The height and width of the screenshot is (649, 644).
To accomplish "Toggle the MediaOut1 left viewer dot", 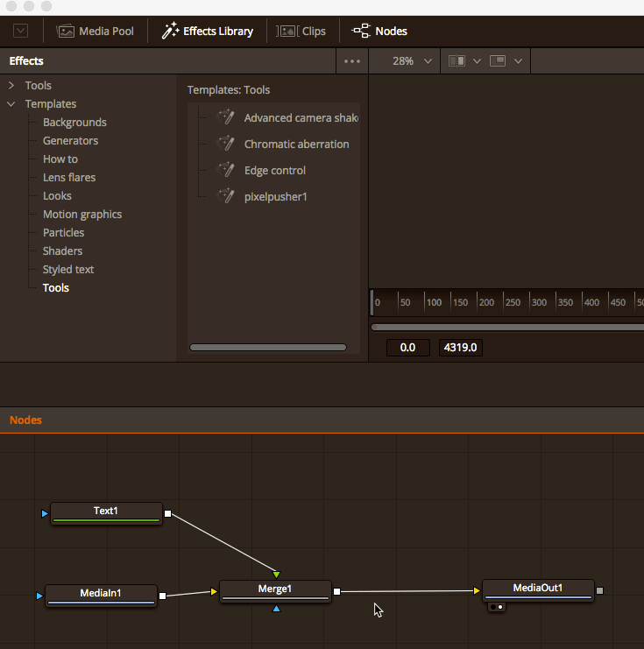I will pyautogui.click(x=492, y=607).
